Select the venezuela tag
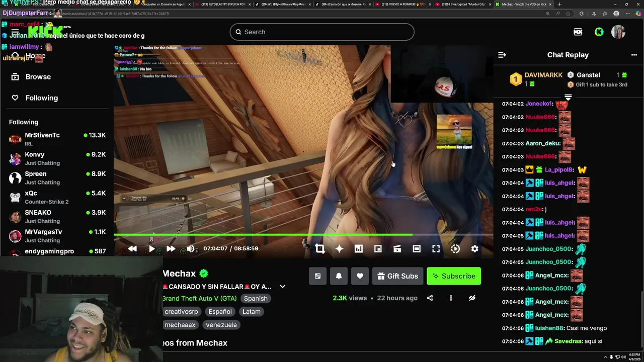This screenshot has width=644, height=362. pos(221,325)
